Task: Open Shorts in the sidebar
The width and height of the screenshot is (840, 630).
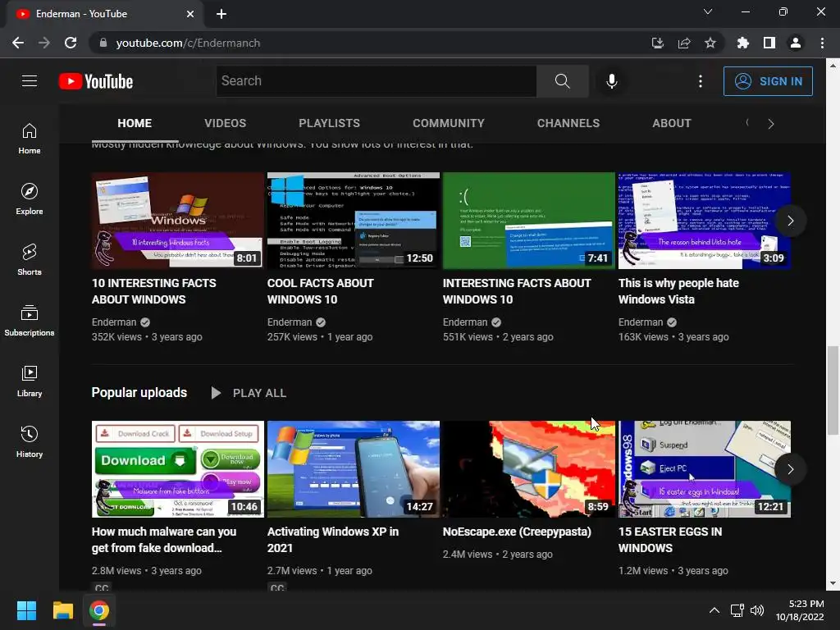Action: point(30,260)
